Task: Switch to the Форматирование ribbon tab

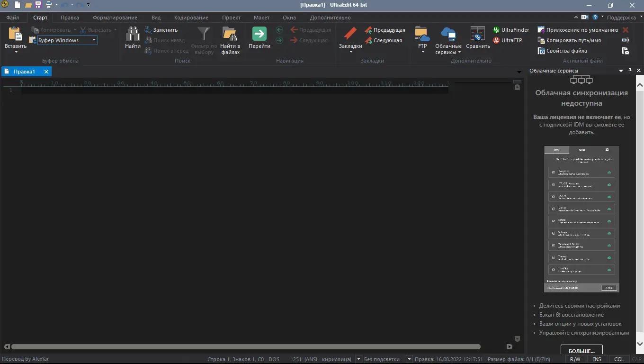Action: click(x=115, y=18)
